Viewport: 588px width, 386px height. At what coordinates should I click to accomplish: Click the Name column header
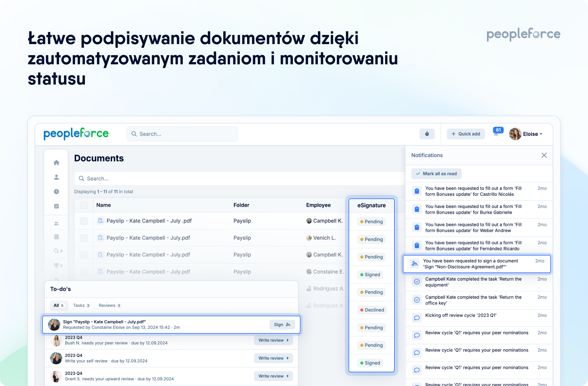point(104,205)
